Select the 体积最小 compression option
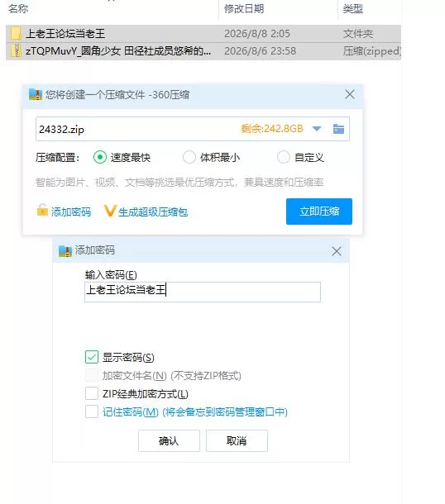Screen dimensions: 445x504 [189, 157]
